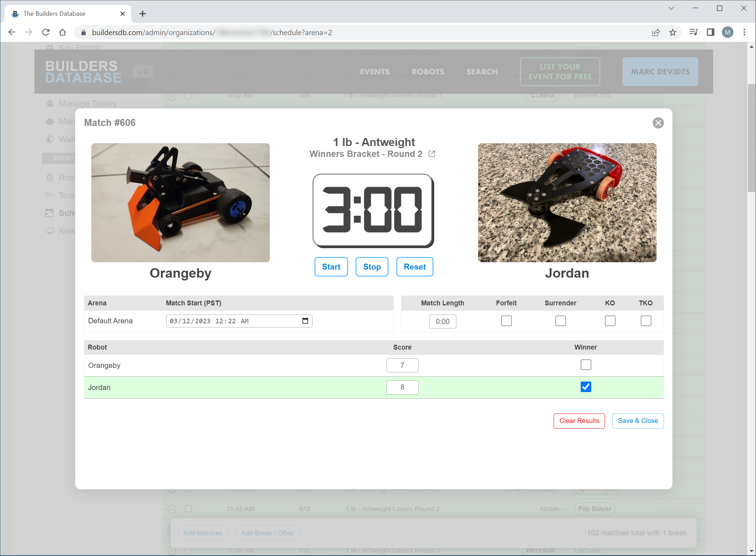Check the TKO checkbox
Viewport: 756px width, 556px height.
click(646, 321)
